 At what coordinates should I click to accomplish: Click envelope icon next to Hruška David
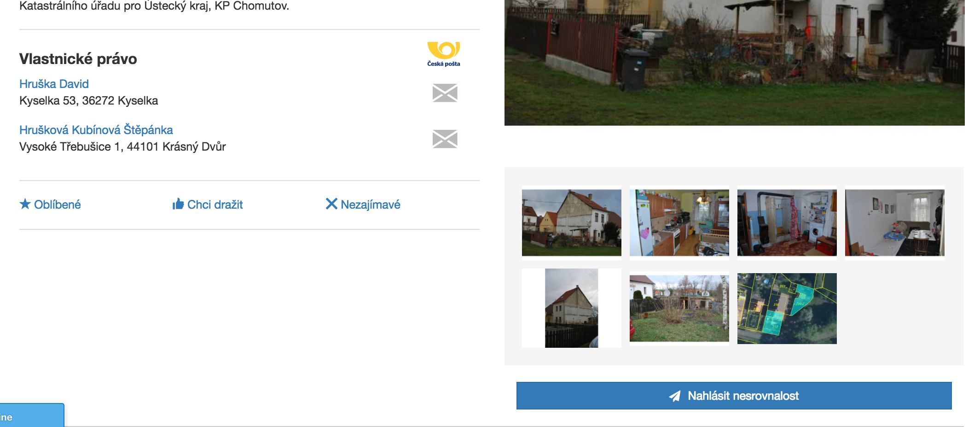pos(445,93)
